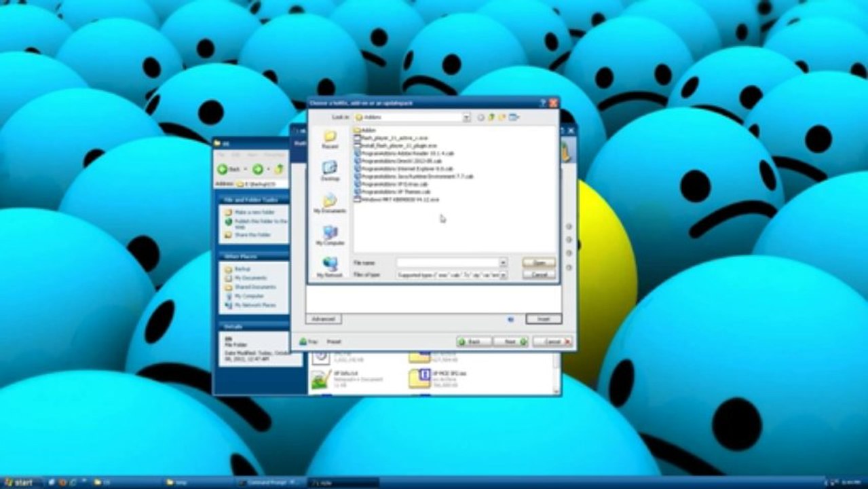Click Cancel in the file chooser dialog
The height and width of the screenshot is (489, 868).
pyautogui.click(x=539, y=274)
